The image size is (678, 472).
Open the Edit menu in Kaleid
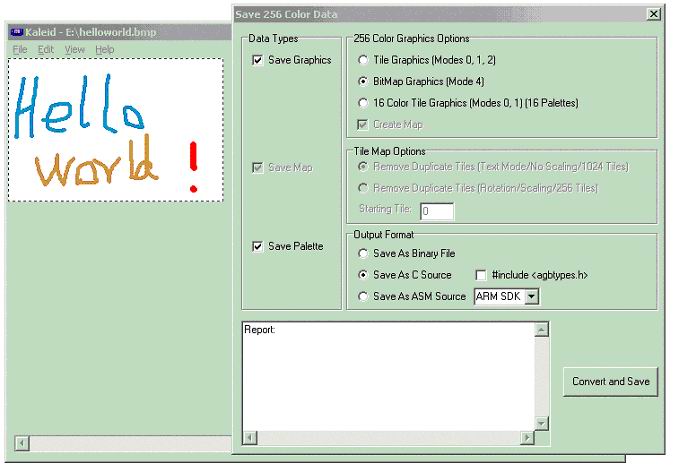45,50
